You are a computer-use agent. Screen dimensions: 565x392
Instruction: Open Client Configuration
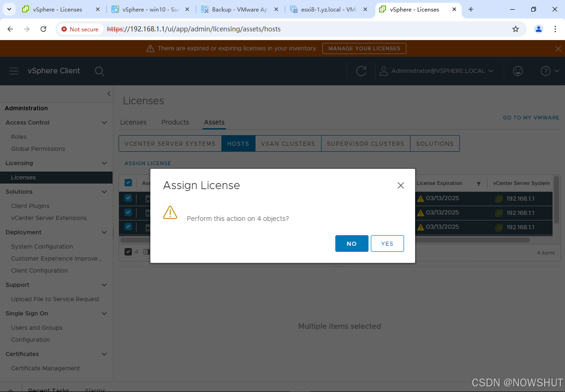[39, 271]
